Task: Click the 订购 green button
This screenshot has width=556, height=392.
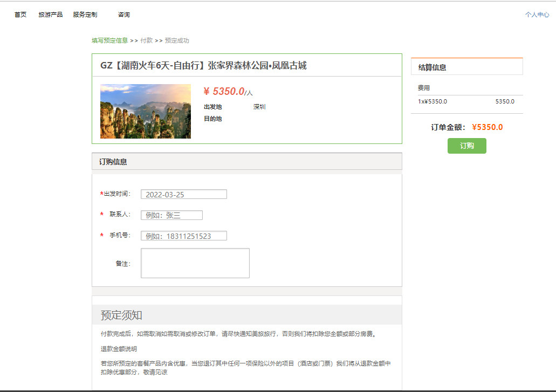Action: (466, 146)
